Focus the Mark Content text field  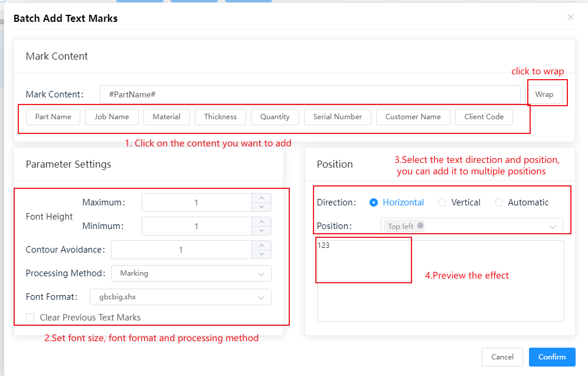(x=310, y=94)
